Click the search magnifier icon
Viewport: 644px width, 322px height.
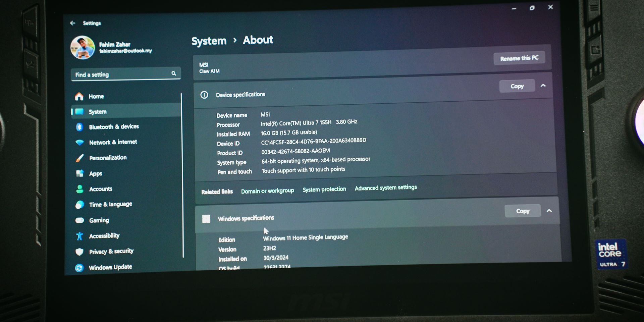174,73
